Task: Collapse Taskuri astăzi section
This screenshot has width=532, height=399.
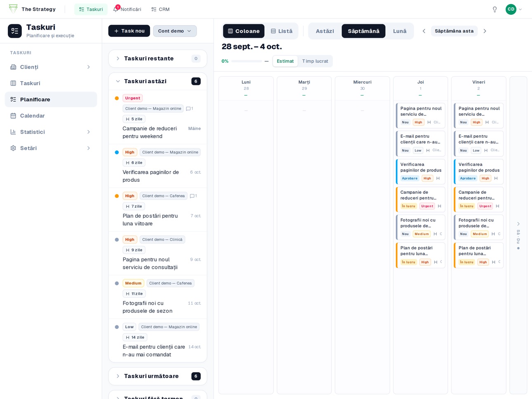Action: click(158, 81)
